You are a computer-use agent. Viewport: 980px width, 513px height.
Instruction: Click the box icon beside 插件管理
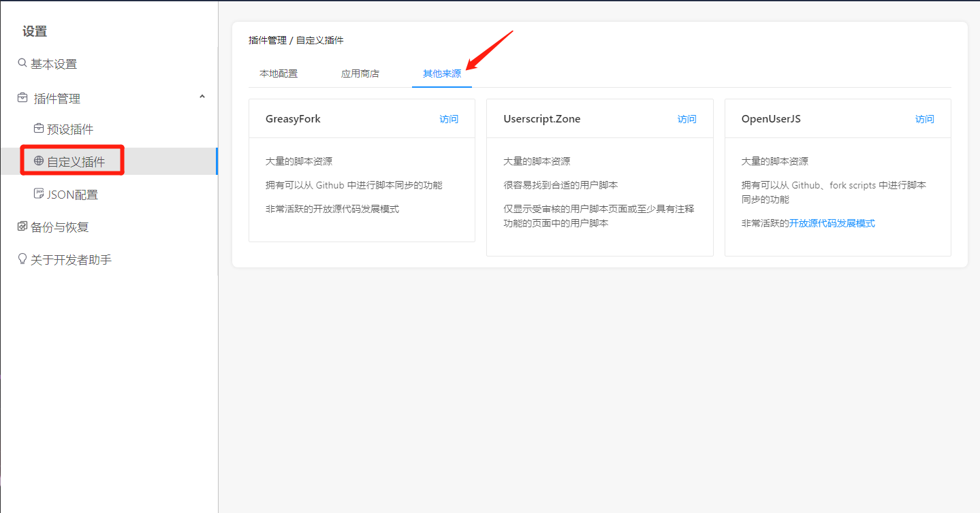(22, 98)
